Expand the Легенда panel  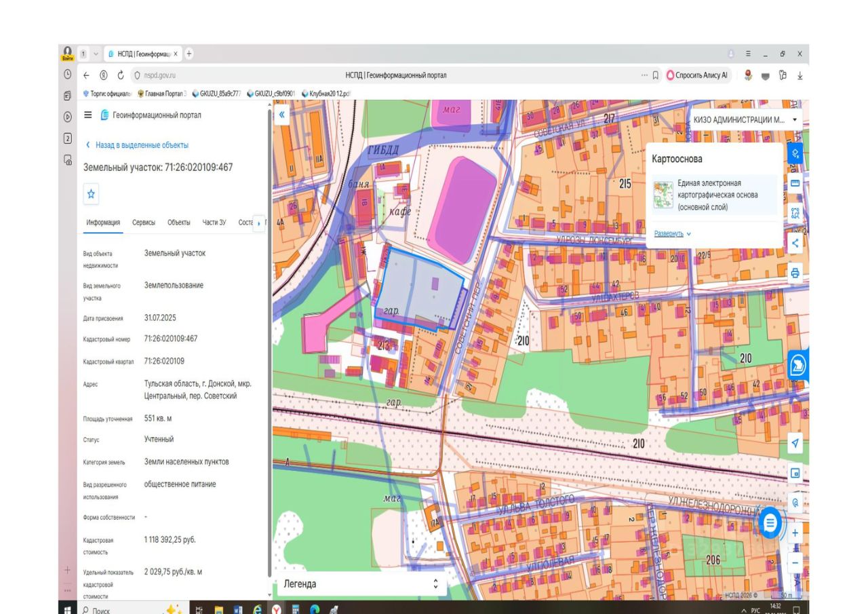(361, 583)
